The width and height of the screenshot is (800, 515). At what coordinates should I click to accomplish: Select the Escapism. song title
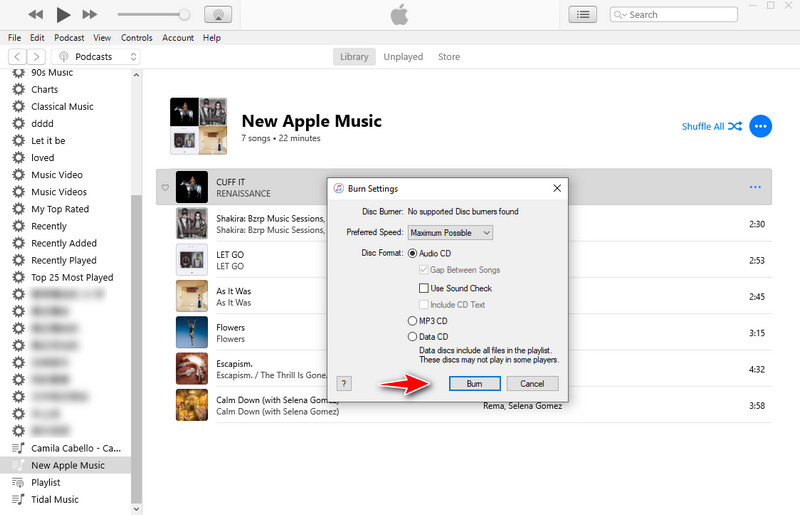234,363
